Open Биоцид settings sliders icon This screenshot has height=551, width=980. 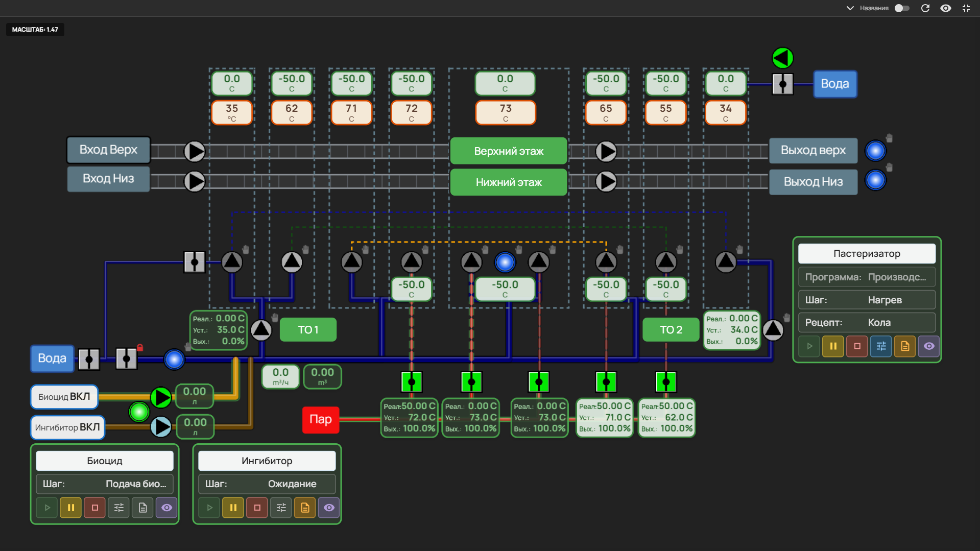(118, 508)
